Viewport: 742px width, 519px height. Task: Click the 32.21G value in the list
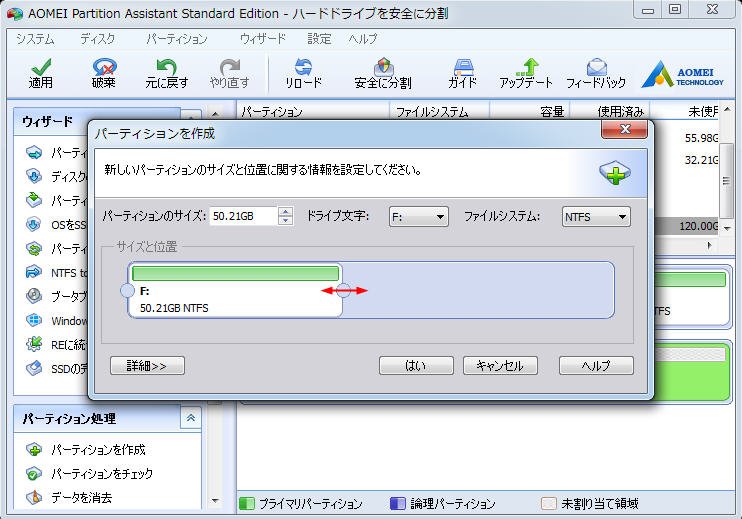coord(702,160)
